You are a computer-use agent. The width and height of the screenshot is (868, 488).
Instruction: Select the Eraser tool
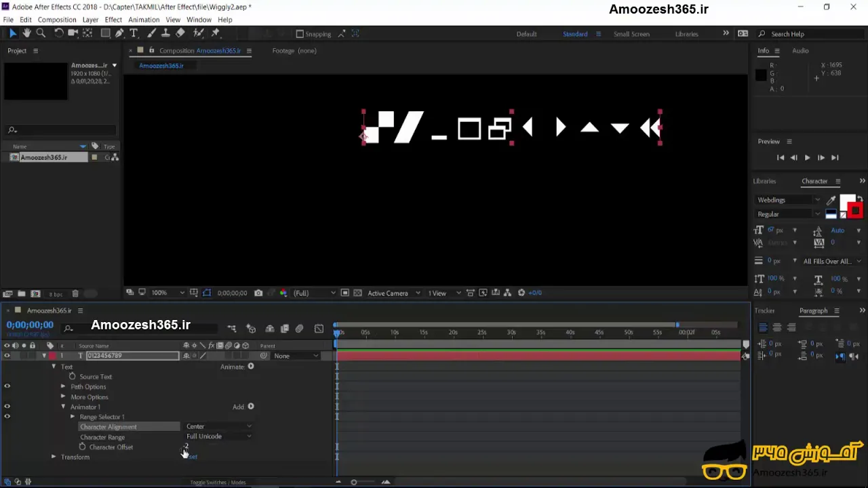[x=180, y=33]
